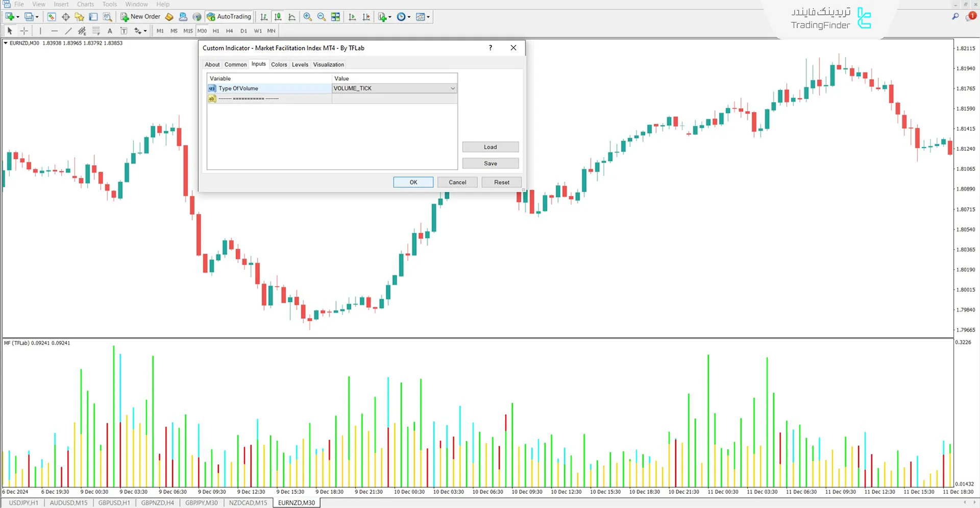Select the Crosshair tool
980x508 pixels.
click(x=24, y=31)
